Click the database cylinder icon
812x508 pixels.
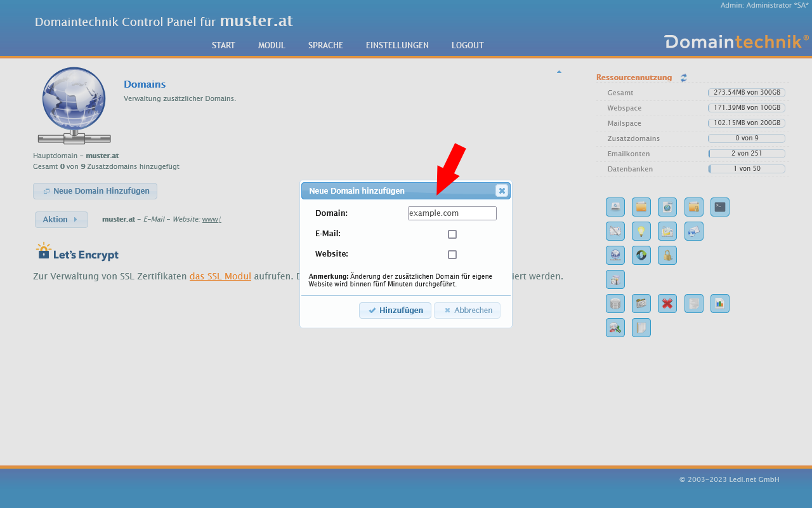(615, 304)
